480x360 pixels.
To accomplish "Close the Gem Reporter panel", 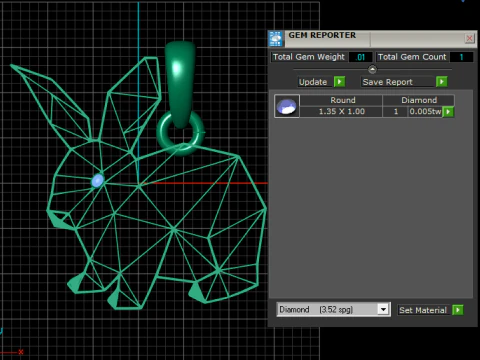I will pos(469,38).
